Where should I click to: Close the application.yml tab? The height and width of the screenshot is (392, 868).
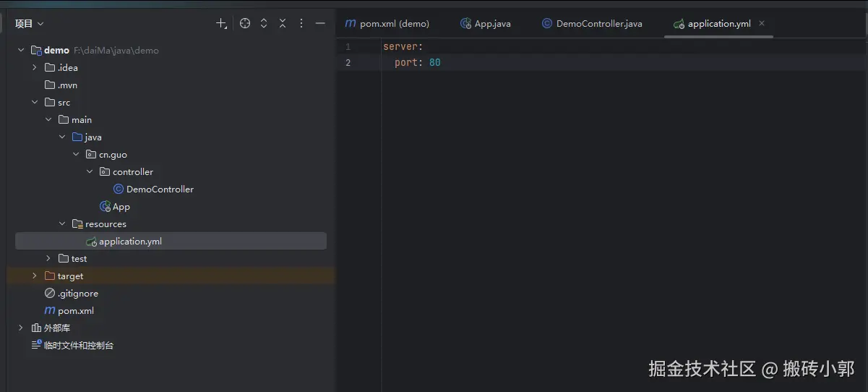[762, 23]
